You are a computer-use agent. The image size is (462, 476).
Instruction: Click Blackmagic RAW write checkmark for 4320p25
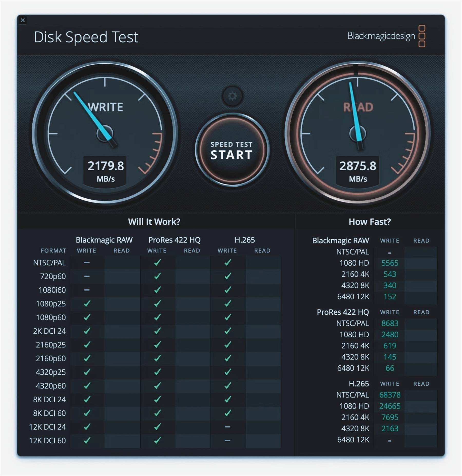(x=87, y=372)
